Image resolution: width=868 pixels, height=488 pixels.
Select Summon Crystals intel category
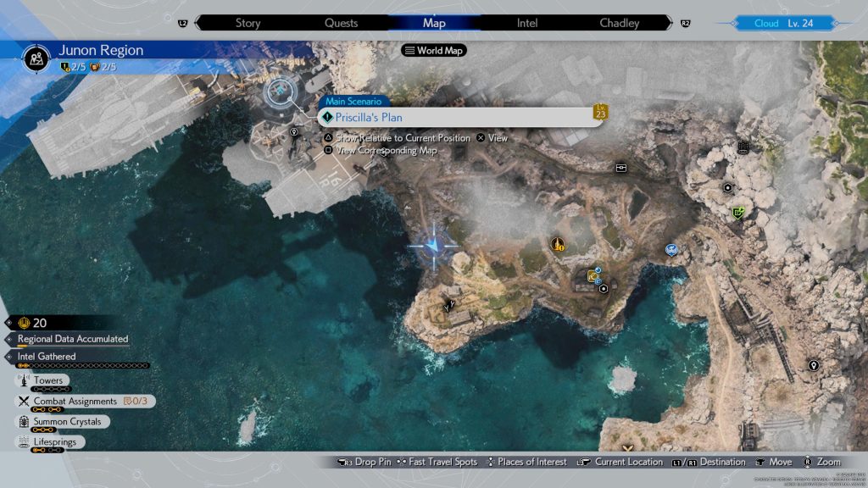tap(66, 421)
